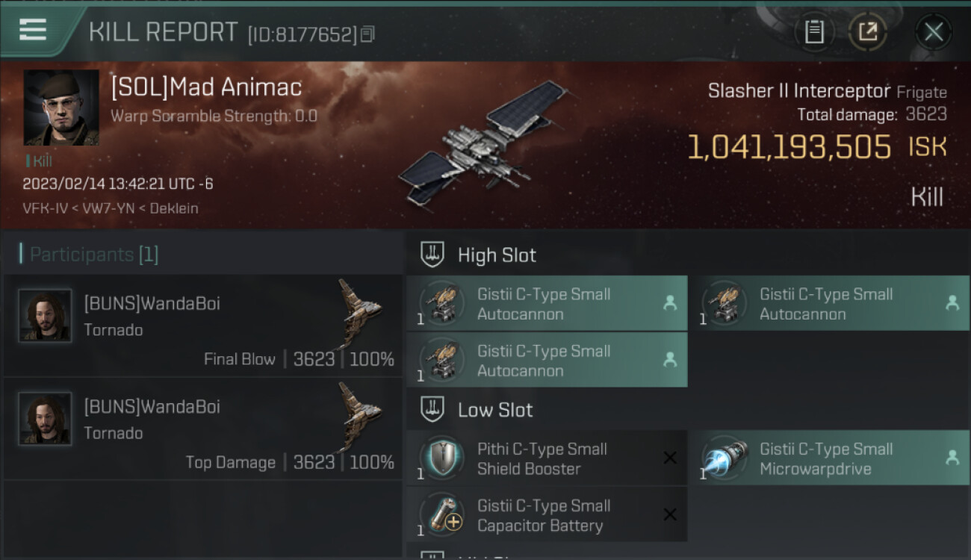Open WandaBoi's Top Damage portrait
Viewport: 971px width, 560px height.
45,419
